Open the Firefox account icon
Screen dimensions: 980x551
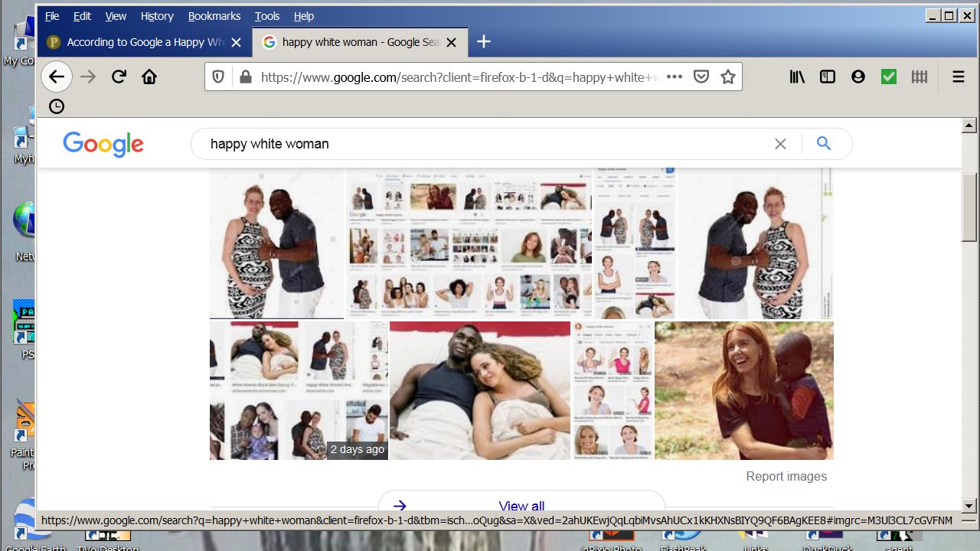click(857, 77)
